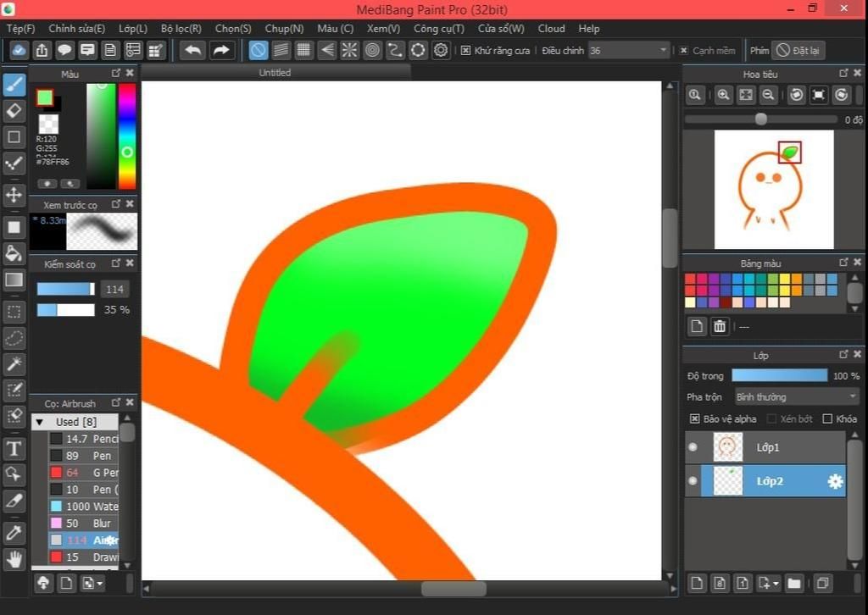The height and width of the screenshot is (615, 868).
Task: Click the Undo arrow icon
Action: point(192,50)
